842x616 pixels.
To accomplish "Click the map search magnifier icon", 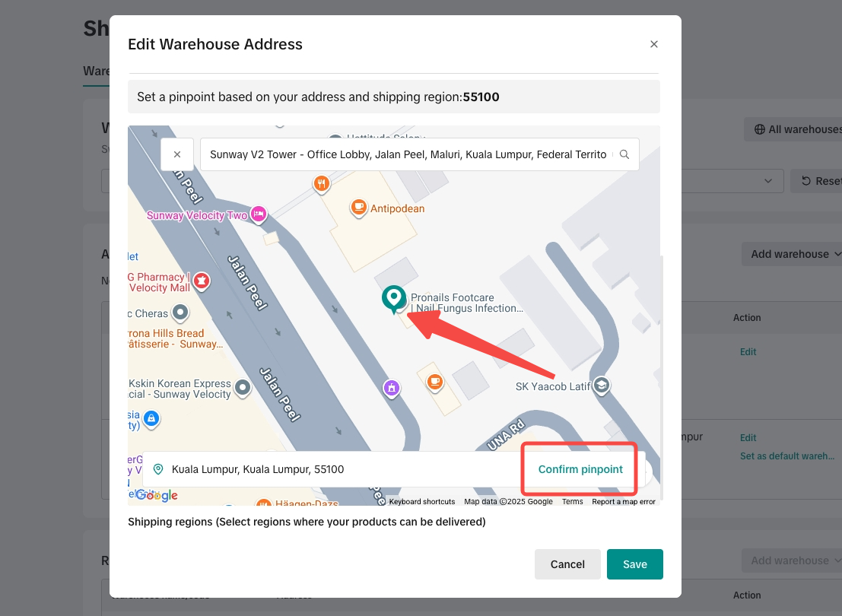I will tap(624, 154).
